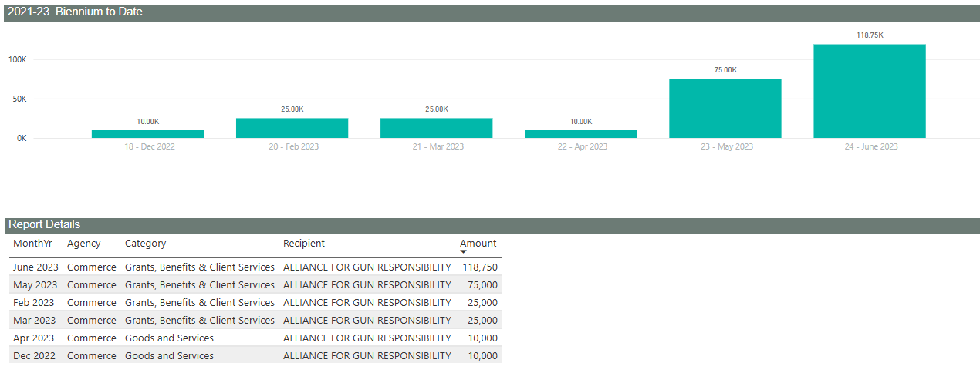Select the Dec 2022 MonthYr cell

pyautogui.click(x=34, y=356)
